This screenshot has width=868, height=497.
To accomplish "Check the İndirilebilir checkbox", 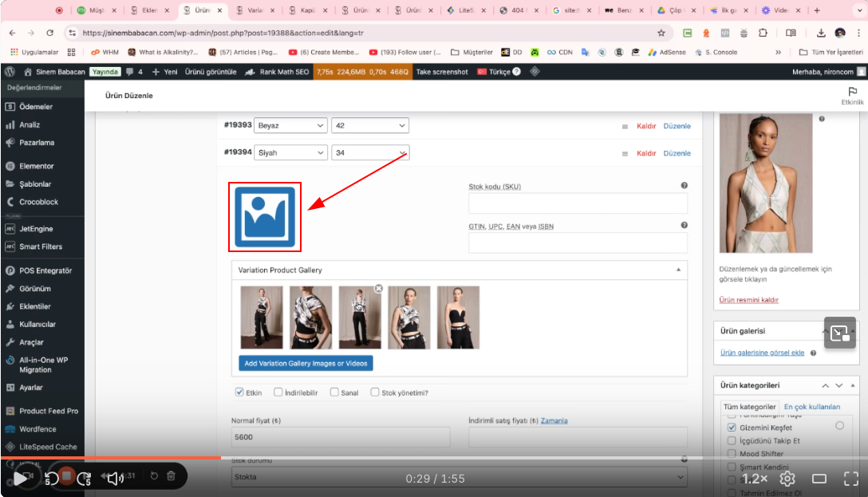I will tap(278, 392).
